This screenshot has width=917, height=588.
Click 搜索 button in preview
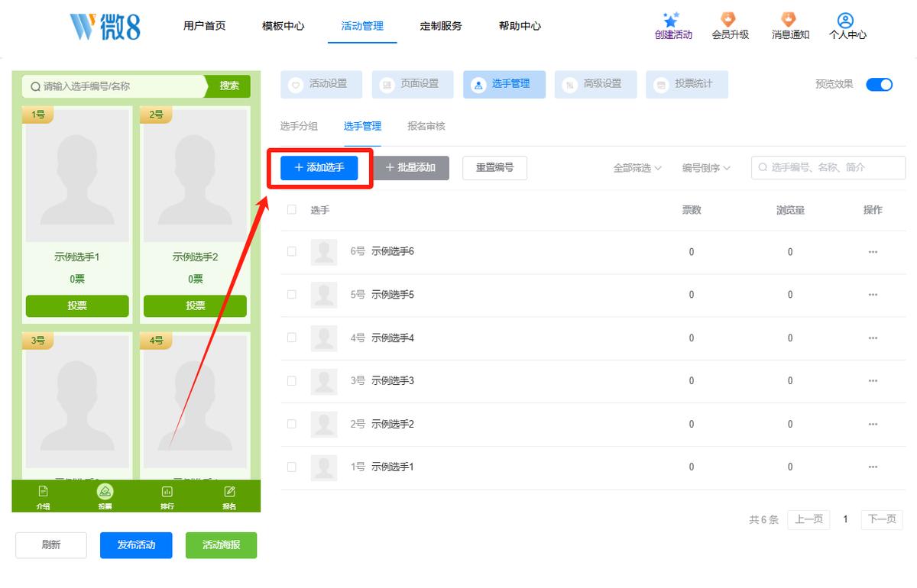pos(229,86)
